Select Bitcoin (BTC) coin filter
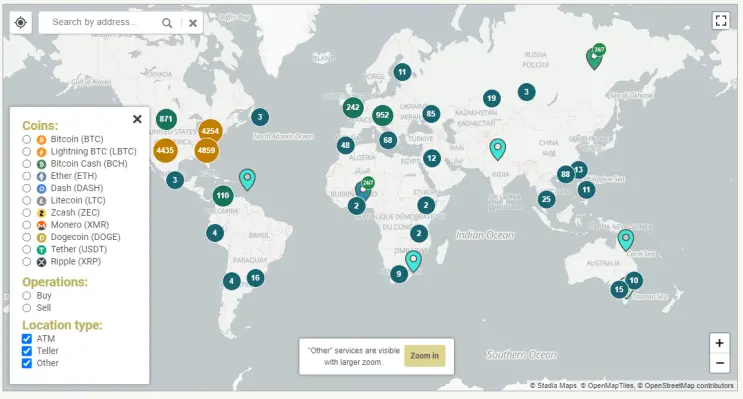743x399 pixels. pyautogui.click(x=27, y=139)
